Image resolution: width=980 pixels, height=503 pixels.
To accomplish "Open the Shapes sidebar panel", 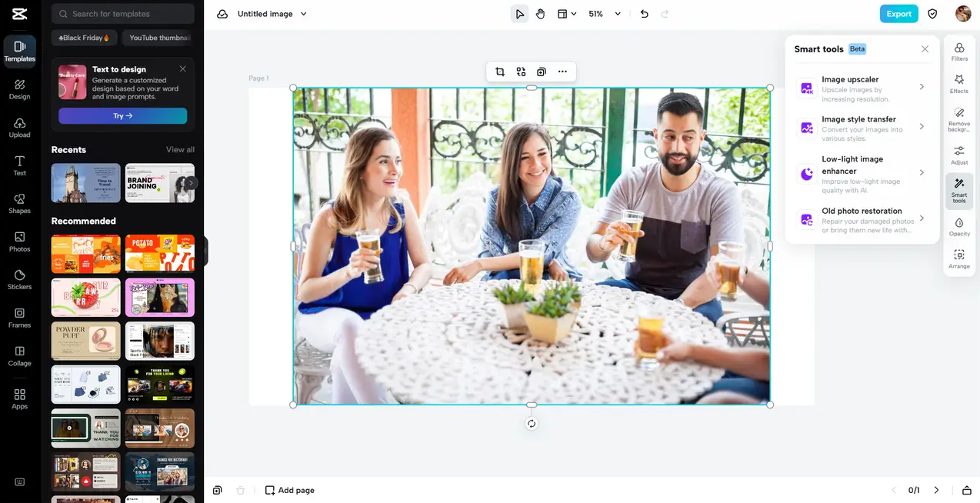I will [19, 204].
